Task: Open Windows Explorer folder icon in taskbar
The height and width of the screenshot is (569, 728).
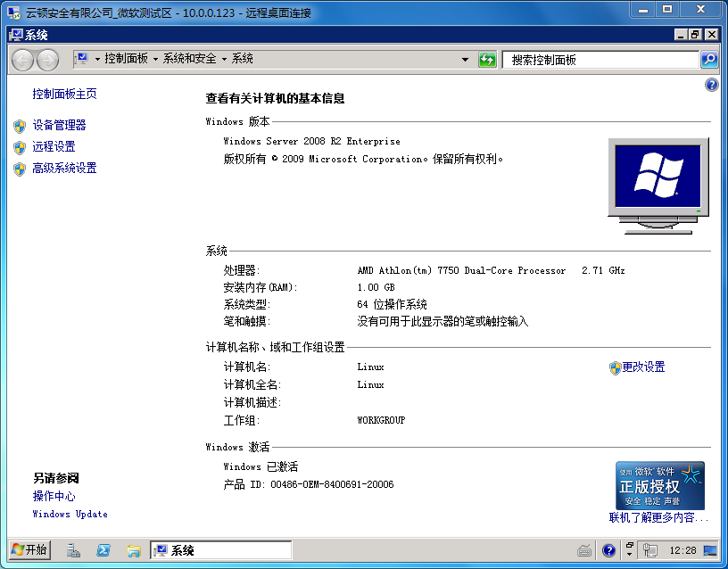Action: (133, 550)
